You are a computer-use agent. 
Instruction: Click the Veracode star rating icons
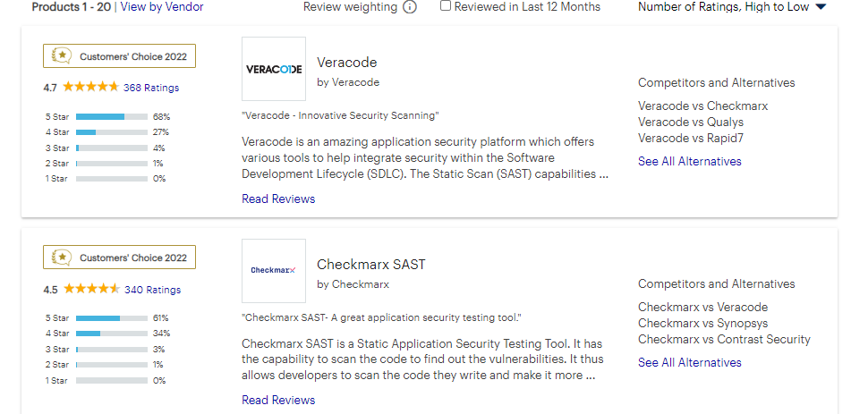(90, 87)
